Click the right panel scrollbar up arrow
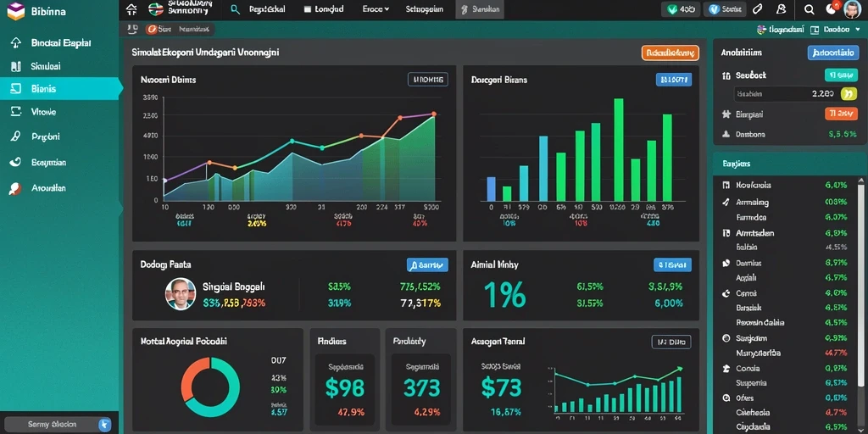The image size is (868, 434). click(x=861, y=181)
